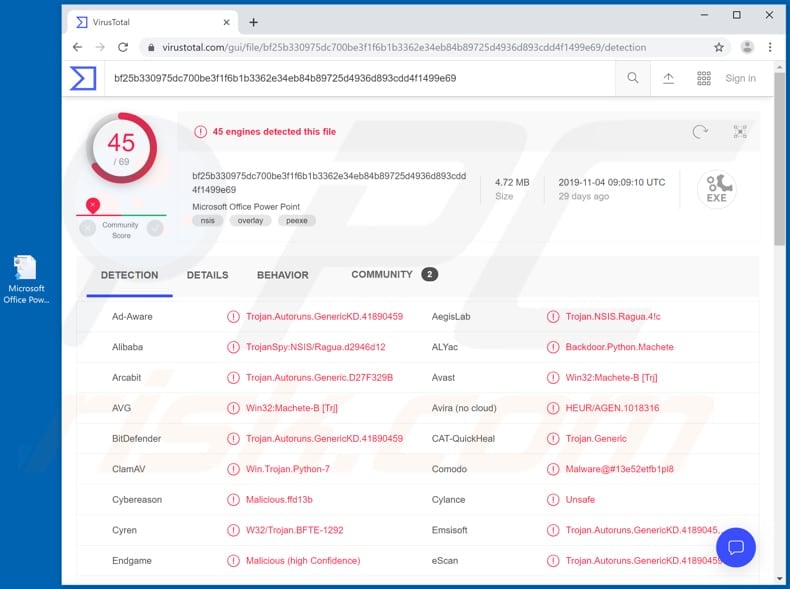Open the search magnifier icon
Image resolution: width=790 pixels, height=589 pixels.
pyautogui.click(x=633, y=78)
